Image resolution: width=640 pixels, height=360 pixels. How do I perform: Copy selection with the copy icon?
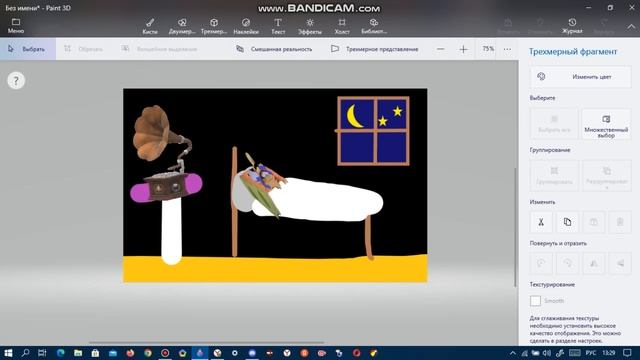coord(567,222)
